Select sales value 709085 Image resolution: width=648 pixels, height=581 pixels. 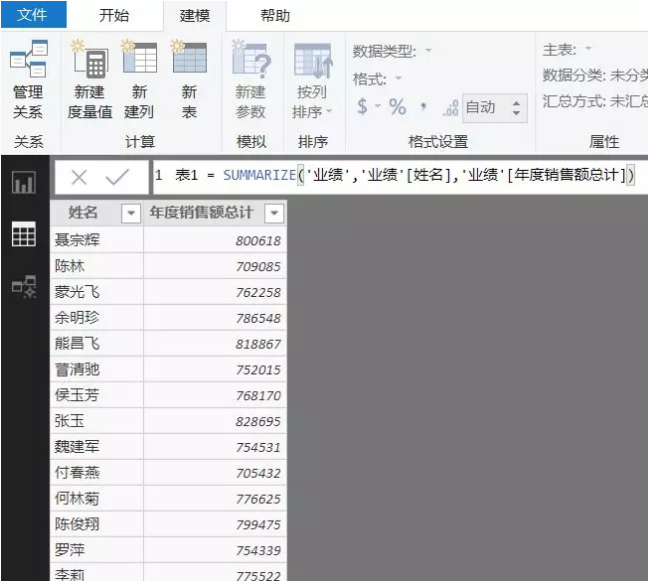click(x=215, y=266)
